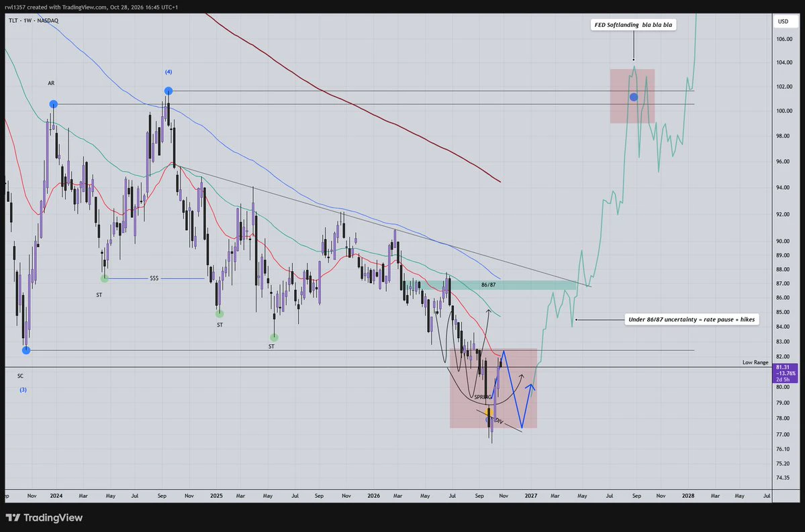Click 2024 on the time axis
Image resolution: width=805 pixels, height=532 pixels.
(x=56, y=496)
